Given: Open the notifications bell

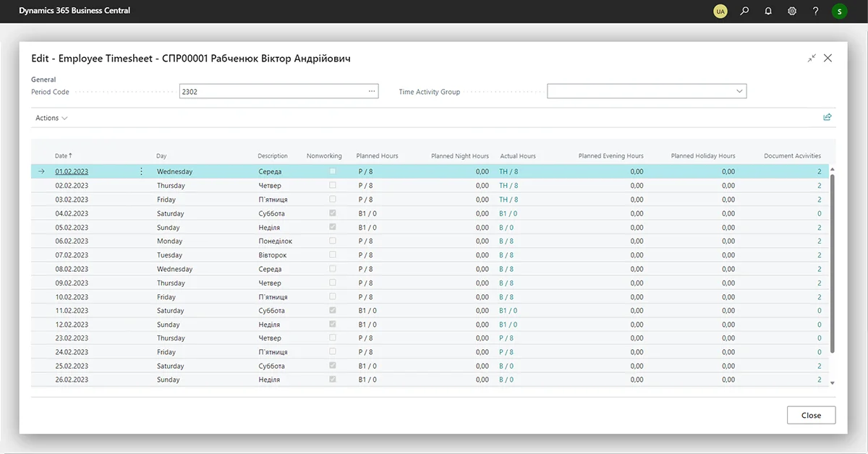Looking at the screenshot, I should tap(768, 11).
